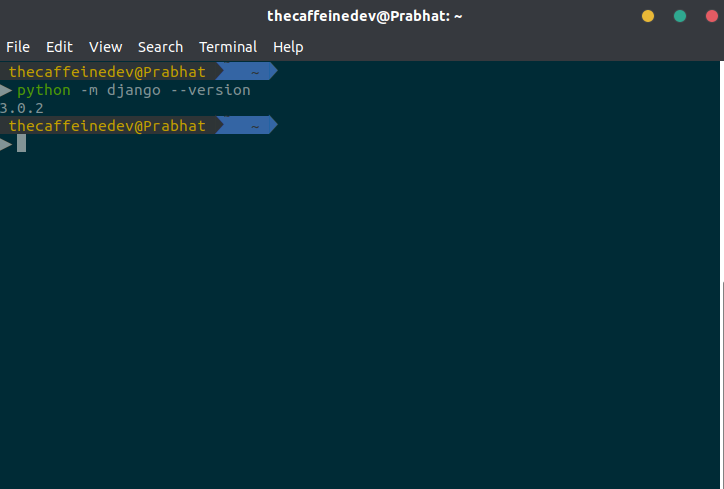The image size is (724, 489).
Task: Click the username prompt below the 3.0.2 output
Action: [x=107, y=126]
